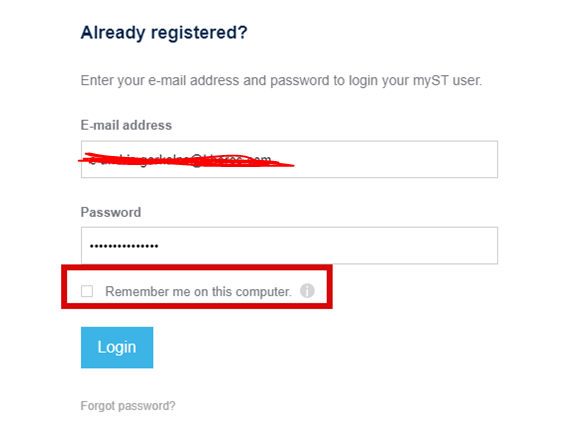Select the word 'Login' on the blue button
Image resolution: width=569 pixels, height=423 pixels.
117,347
